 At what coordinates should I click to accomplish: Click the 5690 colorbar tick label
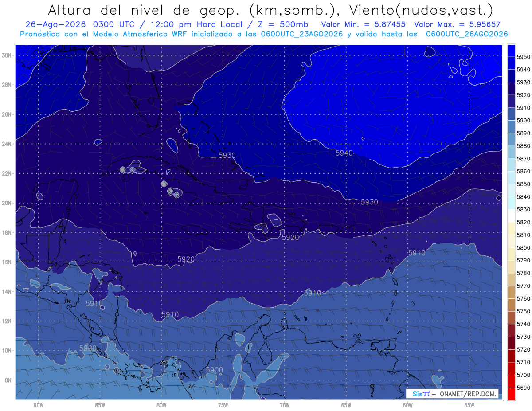pyautogui.click(x=524, y=388)
